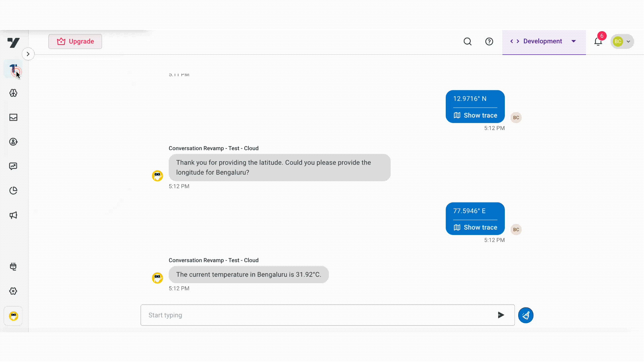Click the broom clear-chat button

coord(526,315)
